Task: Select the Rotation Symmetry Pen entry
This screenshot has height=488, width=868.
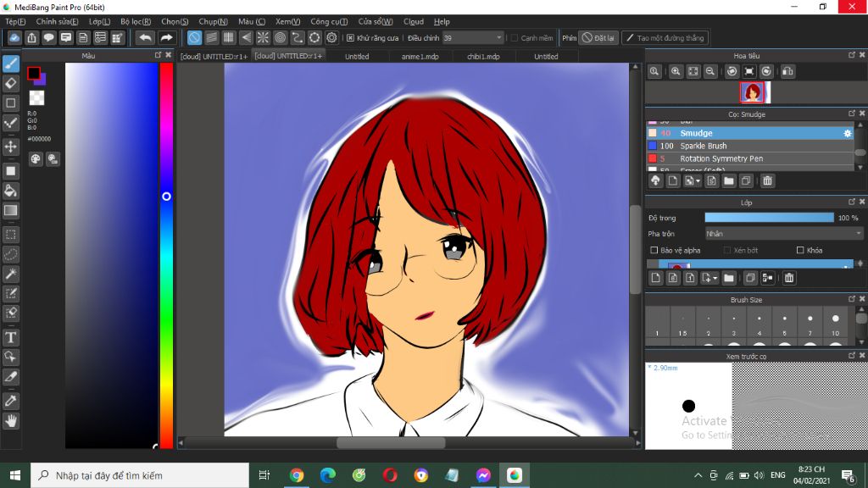Action: point(750,158)
